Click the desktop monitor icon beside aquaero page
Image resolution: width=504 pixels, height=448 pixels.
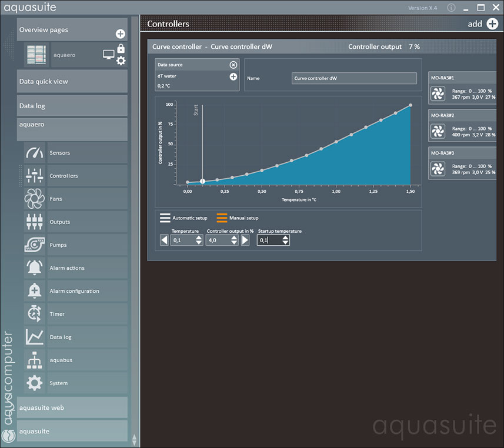click(x=109, y=54)
